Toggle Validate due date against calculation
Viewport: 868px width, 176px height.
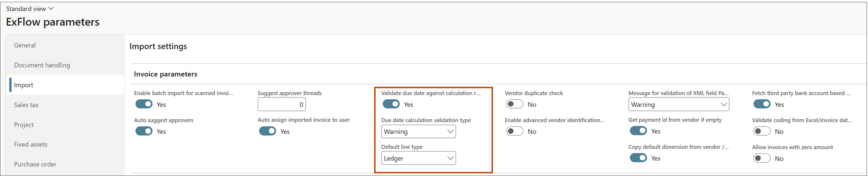click(391, 104)
